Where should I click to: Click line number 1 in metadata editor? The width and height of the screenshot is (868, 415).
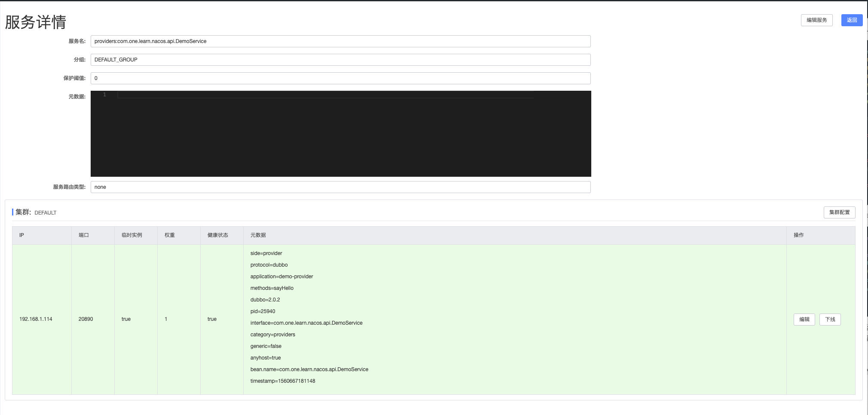click(104, 95)
